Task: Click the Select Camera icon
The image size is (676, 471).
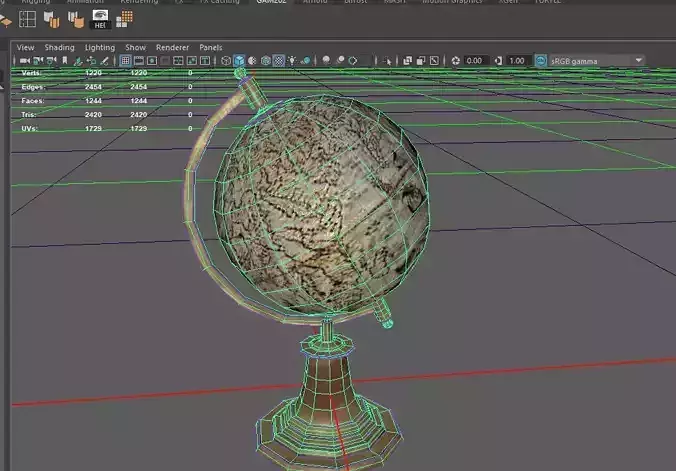Action: tap(25, 61)
